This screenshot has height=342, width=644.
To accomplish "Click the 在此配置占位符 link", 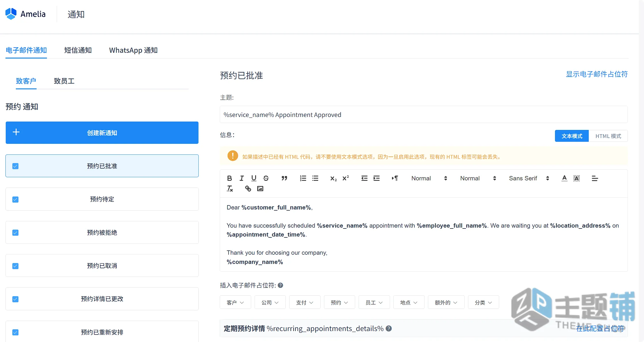I will [x=600, y=328].
